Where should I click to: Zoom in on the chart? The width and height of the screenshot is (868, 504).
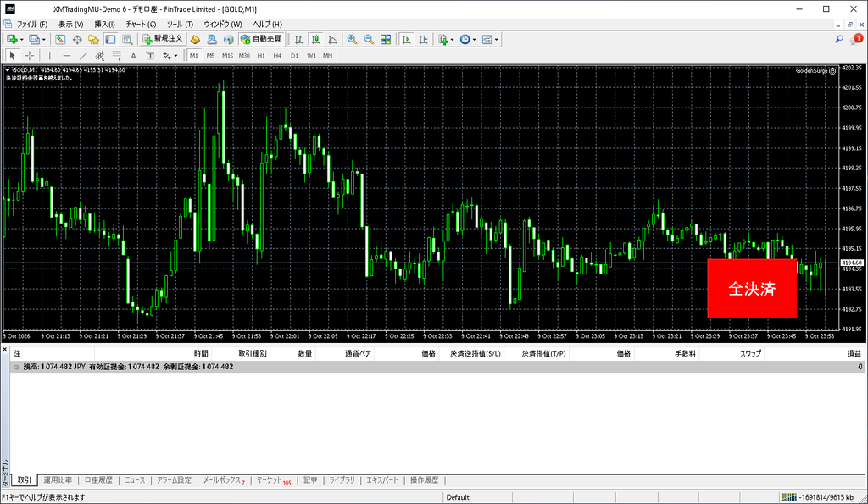pyautogui.click(x=352, y=39)
